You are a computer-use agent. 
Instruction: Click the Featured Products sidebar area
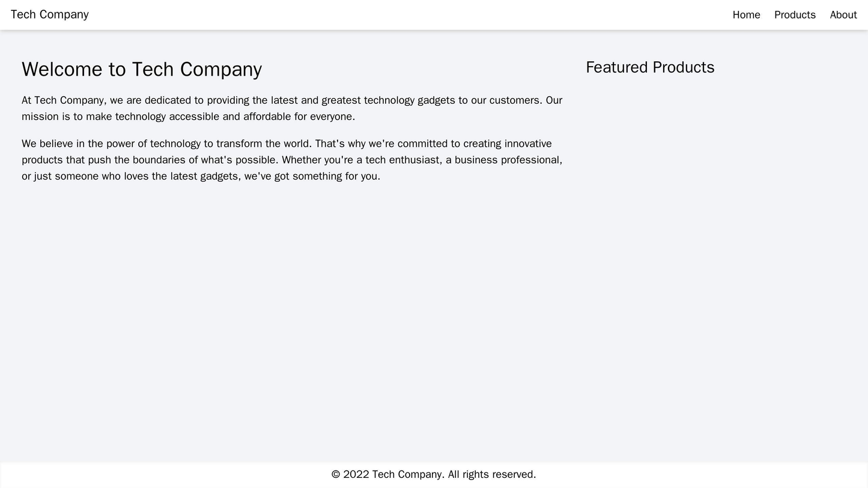point(721,180)
